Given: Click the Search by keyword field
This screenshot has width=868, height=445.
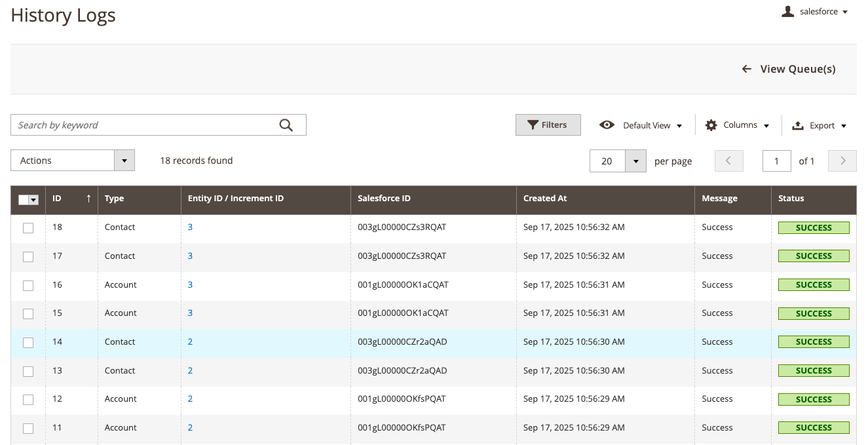Looking at the screenshot, I should [159, 125].
